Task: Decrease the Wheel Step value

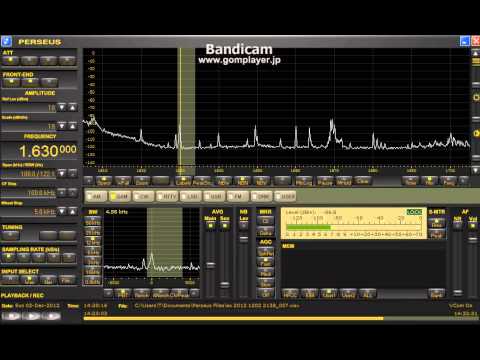Action: (62, 211)
